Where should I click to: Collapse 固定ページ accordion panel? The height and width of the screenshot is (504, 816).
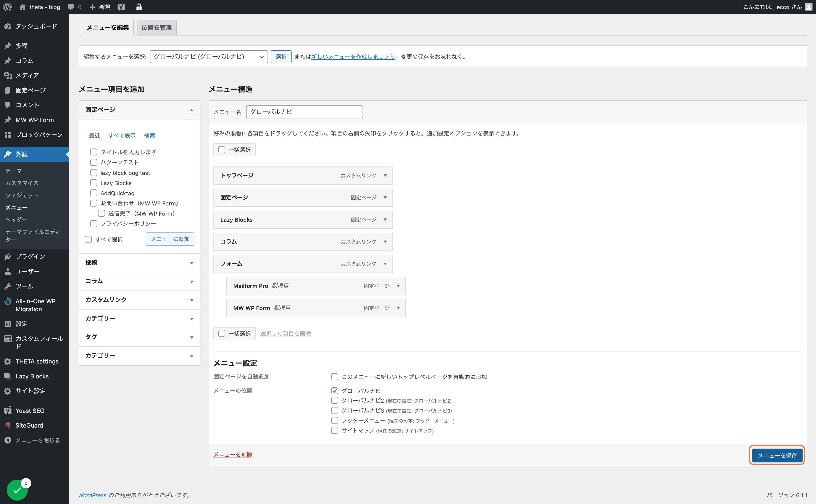pyautogui.click(x=140, y=110)
